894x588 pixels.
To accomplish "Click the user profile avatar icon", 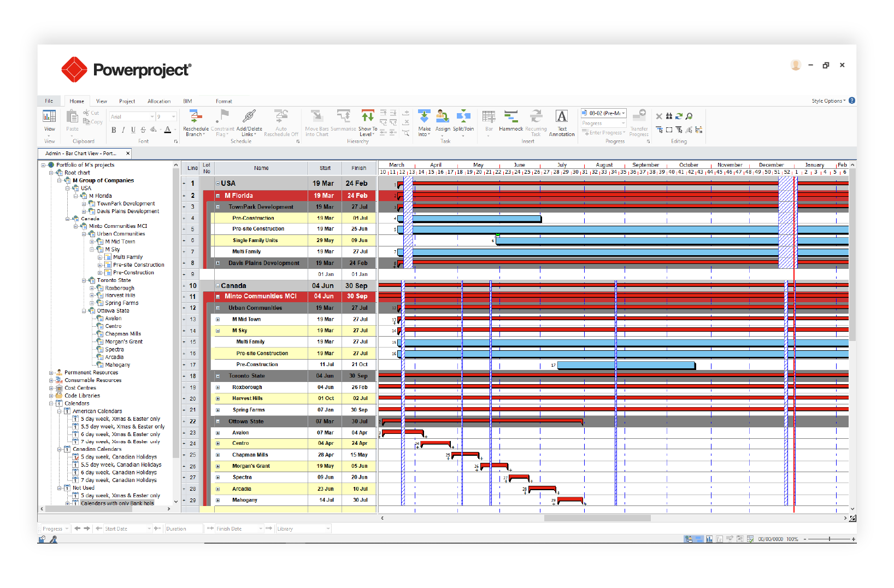I will coord(796,65).
